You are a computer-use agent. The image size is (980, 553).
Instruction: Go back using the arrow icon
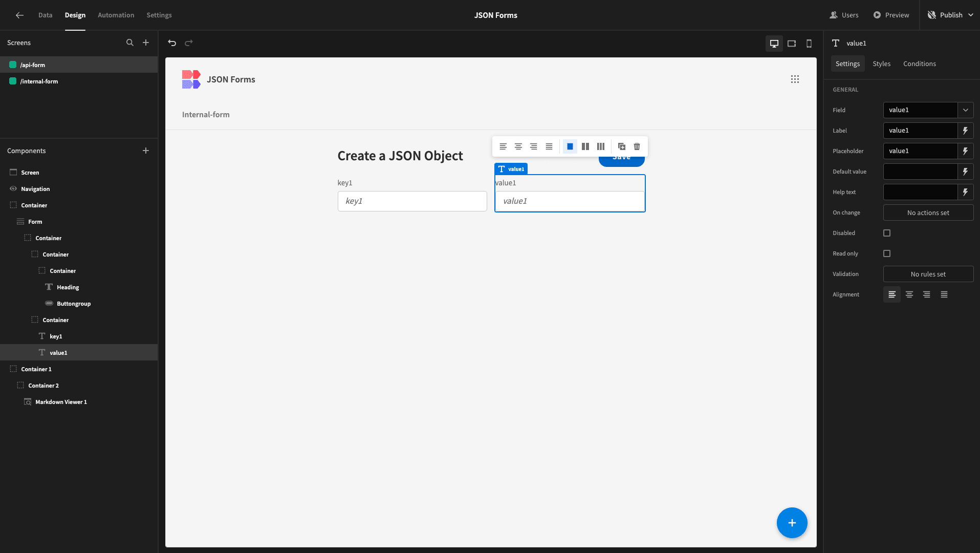click(19, 15)
